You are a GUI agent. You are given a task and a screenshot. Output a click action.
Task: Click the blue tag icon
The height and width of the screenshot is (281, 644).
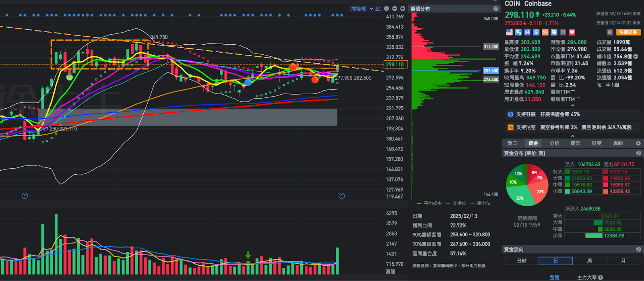[x=554, y=32]
